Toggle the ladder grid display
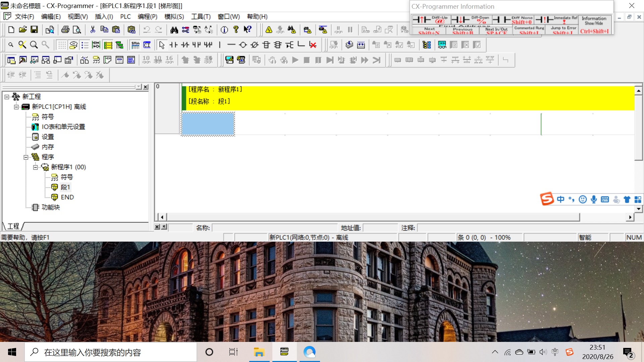This screenshot has width=644, height=362. click(62, 45)
